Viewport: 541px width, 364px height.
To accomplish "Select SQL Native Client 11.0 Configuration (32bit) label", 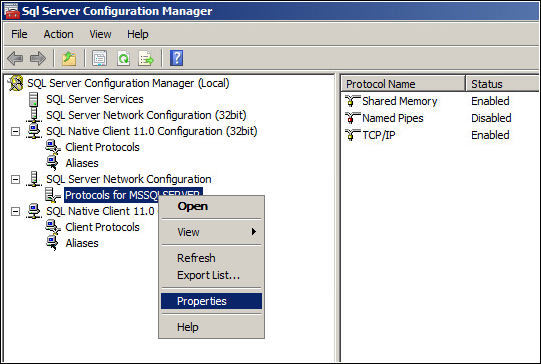I will (152, 131).
